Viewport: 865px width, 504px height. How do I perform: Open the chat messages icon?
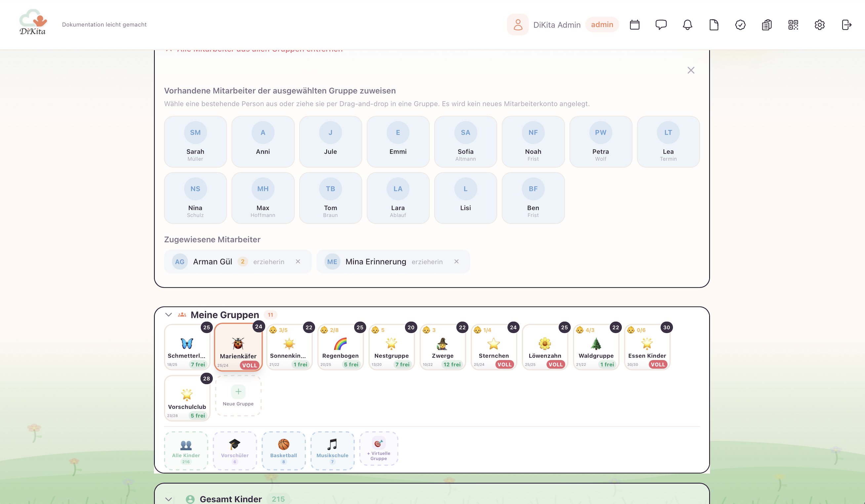coord(661,25)
